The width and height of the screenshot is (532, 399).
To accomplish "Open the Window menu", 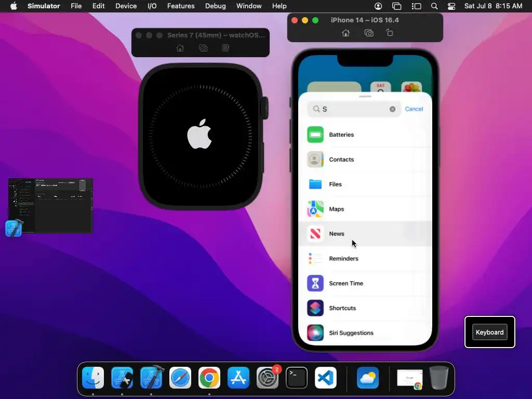I will (249, 6).
